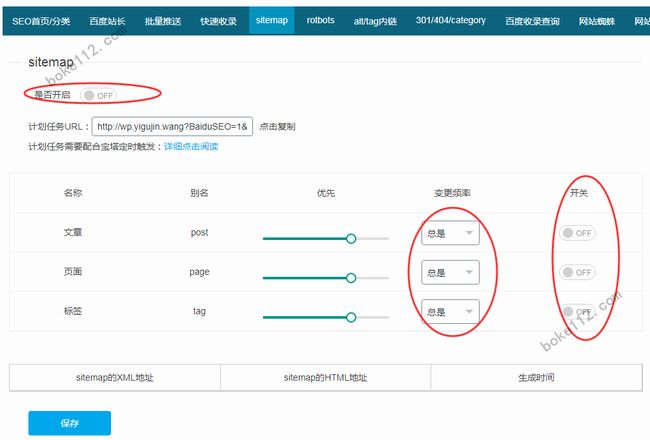The height and width of the screenshot is (440, 650).
Task: Adjust the 页面 priority slider
Action: [x=326, y=278]
